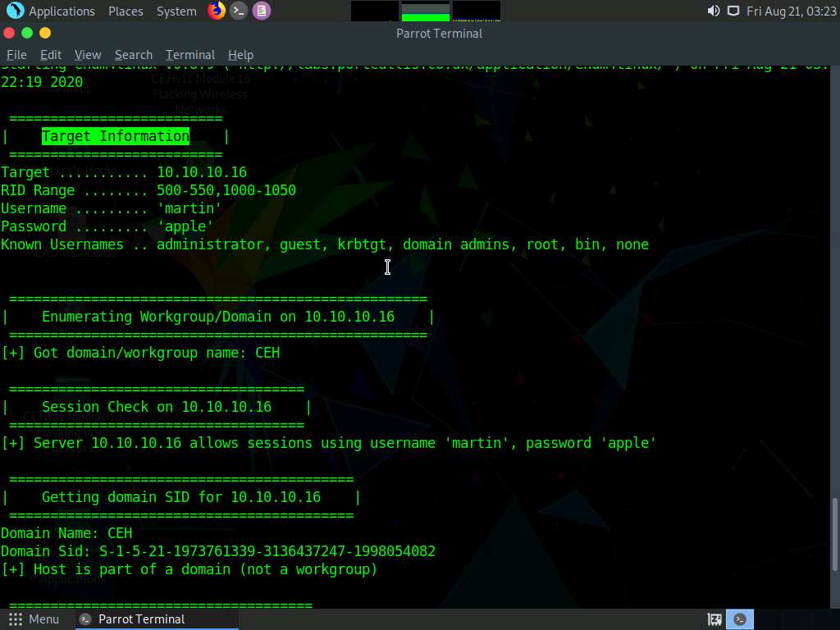Screen dimensions: 840x630
Task: Open the File menu in Parrot Terminal
Action: pyautogui.click(x=16, y=55)
